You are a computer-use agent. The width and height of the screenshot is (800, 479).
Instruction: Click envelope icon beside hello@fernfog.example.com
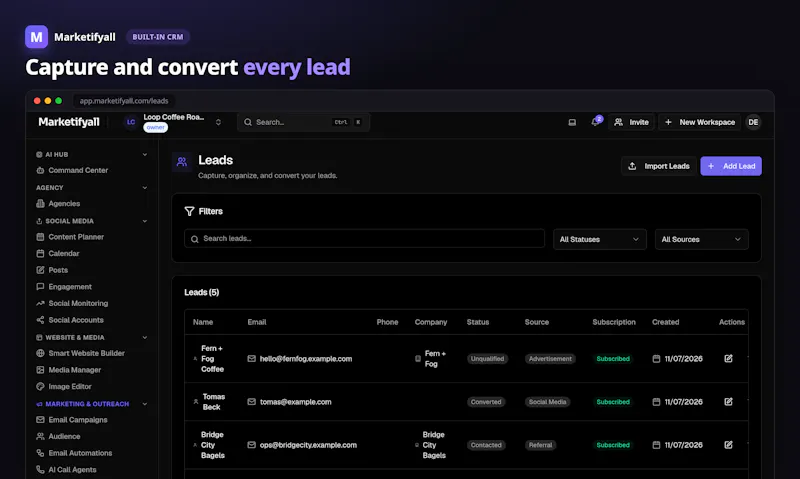252,359
